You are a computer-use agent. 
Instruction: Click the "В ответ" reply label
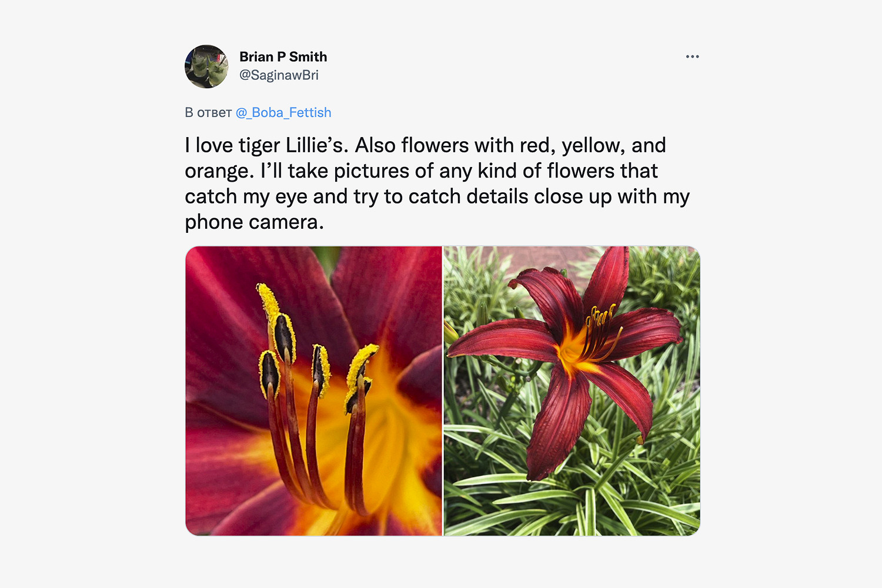208,112
